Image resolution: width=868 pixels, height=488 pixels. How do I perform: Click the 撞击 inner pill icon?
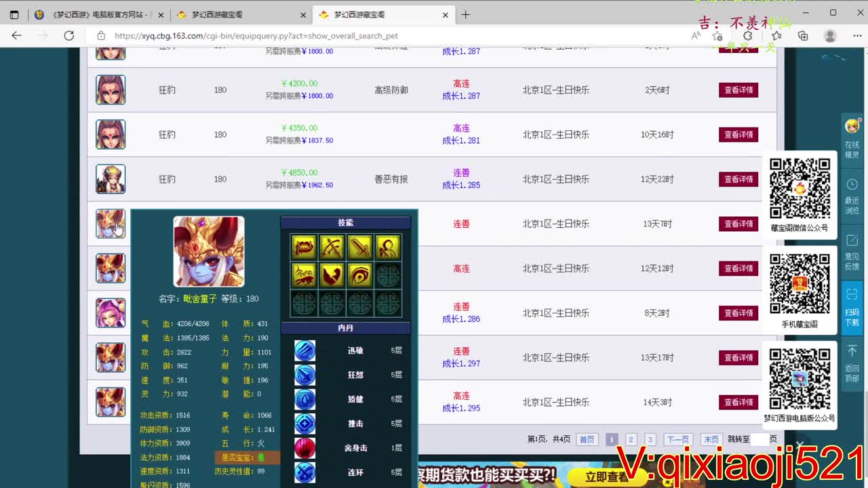pos(304,424)
